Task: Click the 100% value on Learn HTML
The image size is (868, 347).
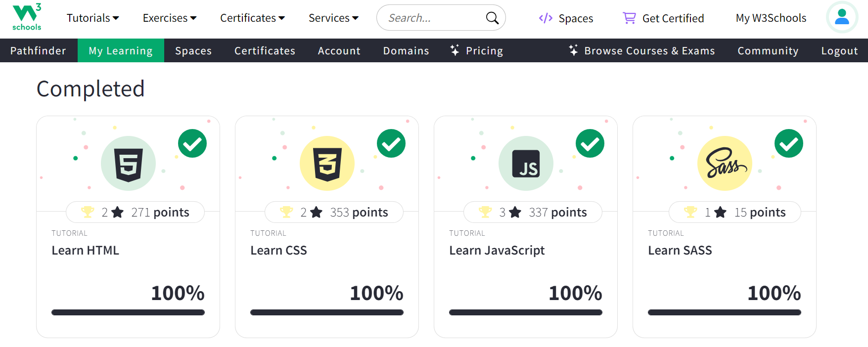Action: coord(178,293)
